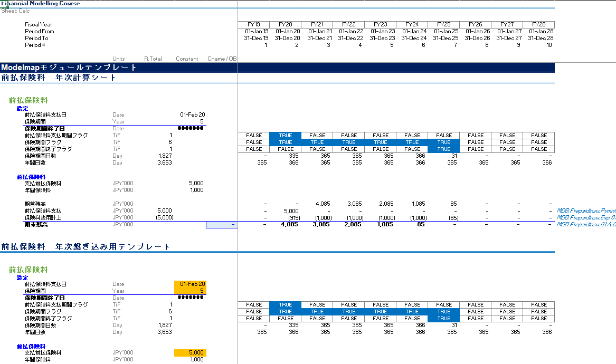Viewport: 616px width, 364px height.
Task: Select the R.Total column header
Action: click(x=153, y=59)
